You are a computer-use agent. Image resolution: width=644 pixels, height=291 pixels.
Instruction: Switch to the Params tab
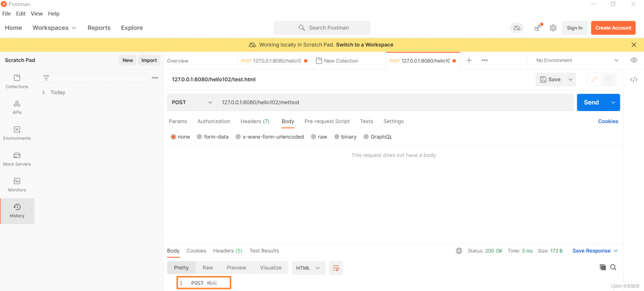coord(178,122)
